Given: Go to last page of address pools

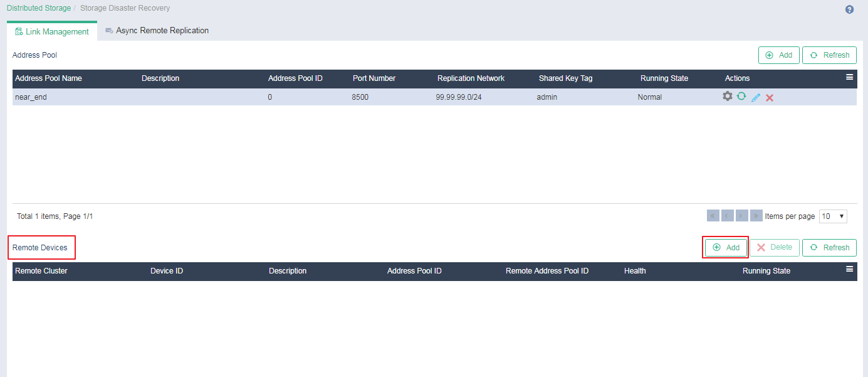Looking at the screenshot, I should click(756, 216).
